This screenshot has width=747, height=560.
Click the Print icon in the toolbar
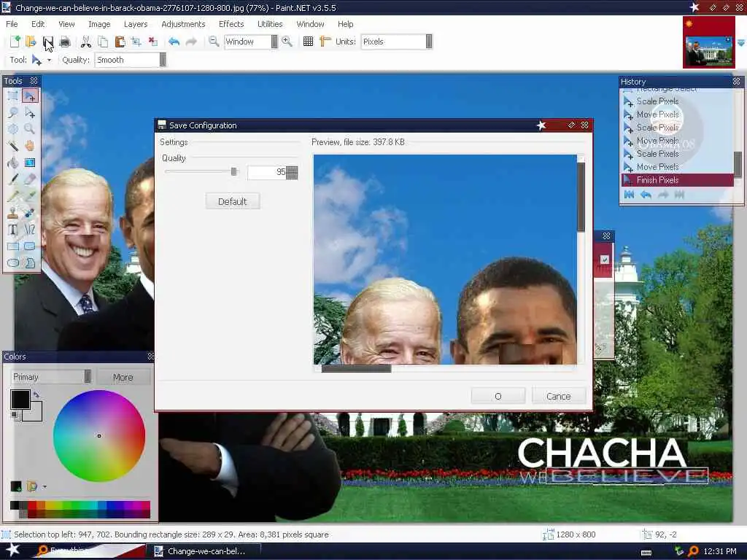[65, 42]
